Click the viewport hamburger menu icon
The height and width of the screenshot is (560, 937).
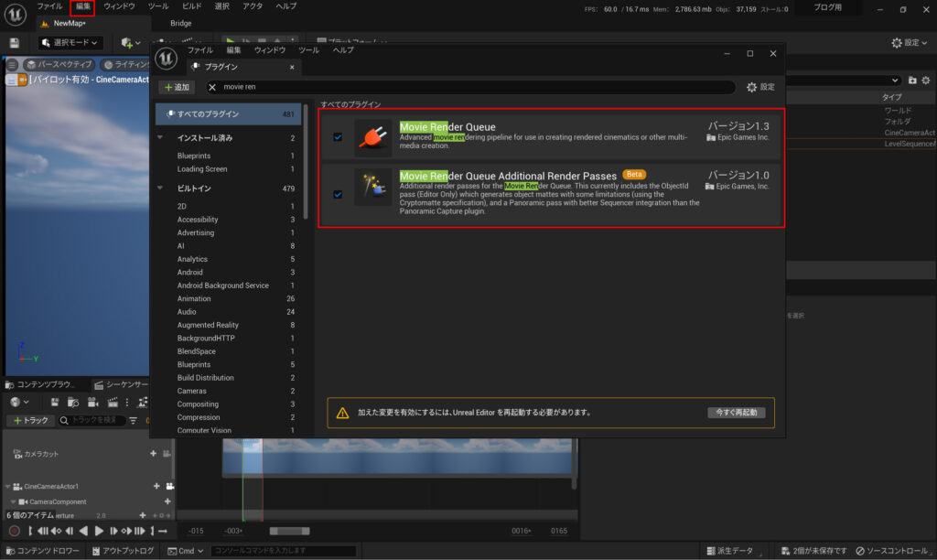(x=13, y=65)
